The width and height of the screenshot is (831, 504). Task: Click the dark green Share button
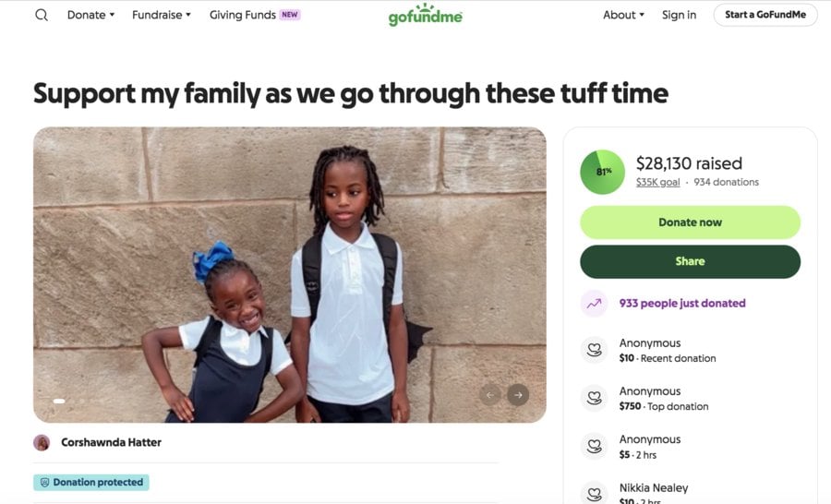click(690, 261)
